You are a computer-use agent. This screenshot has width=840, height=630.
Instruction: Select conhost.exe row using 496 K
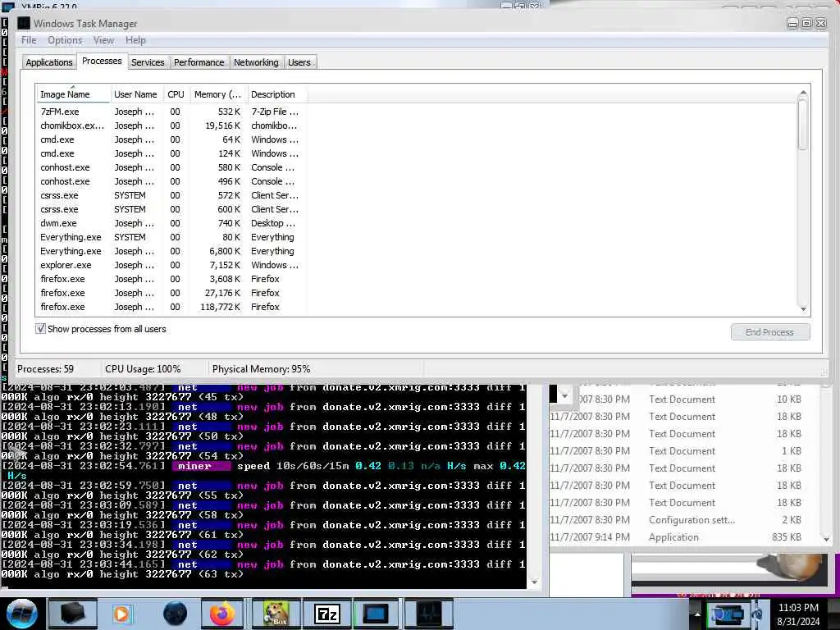pyautogui.click(x=171, y=181)
